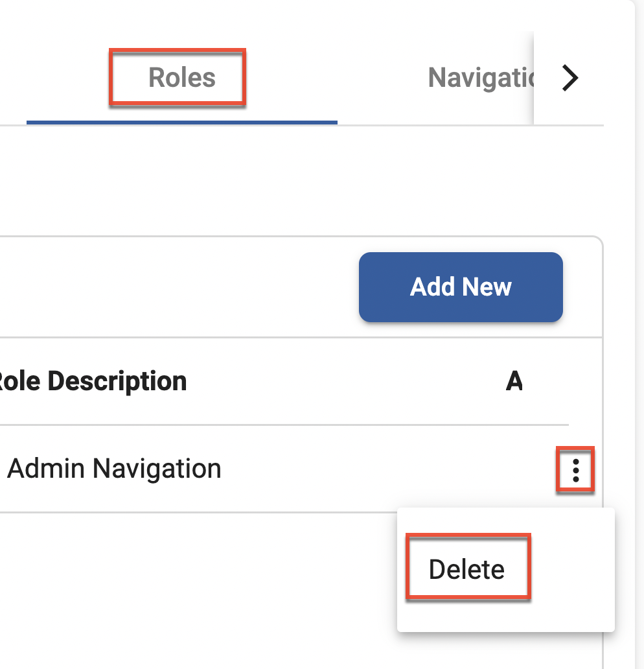Toggle the vertical ellipsis row menu
The width and height of the screenshot is (644, 669).
point(575,469)
